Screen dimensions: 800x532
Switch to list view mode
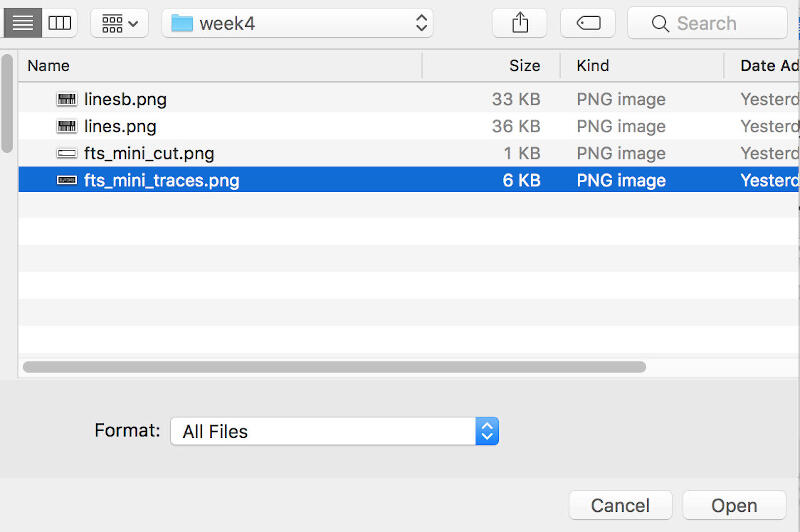[23, 23]
